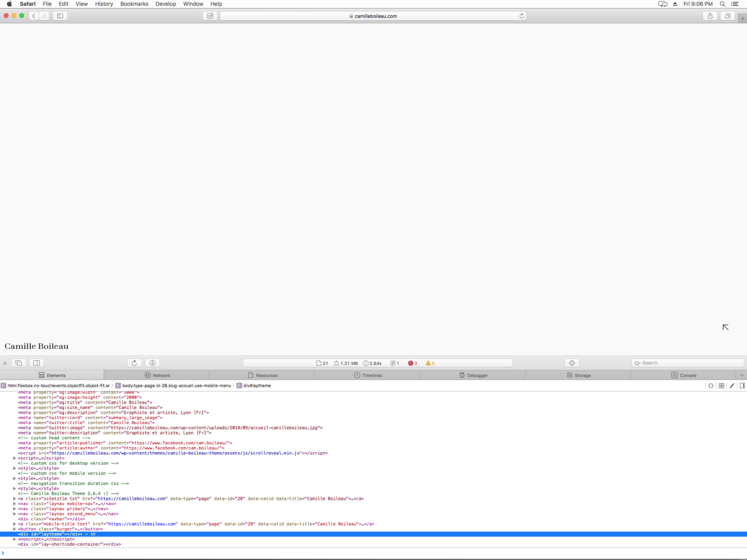Image resolution: width=747 pixels, height=560 pixels.
Task: Reload page from Web Inspector toolbar
Action: coord(134,363)
